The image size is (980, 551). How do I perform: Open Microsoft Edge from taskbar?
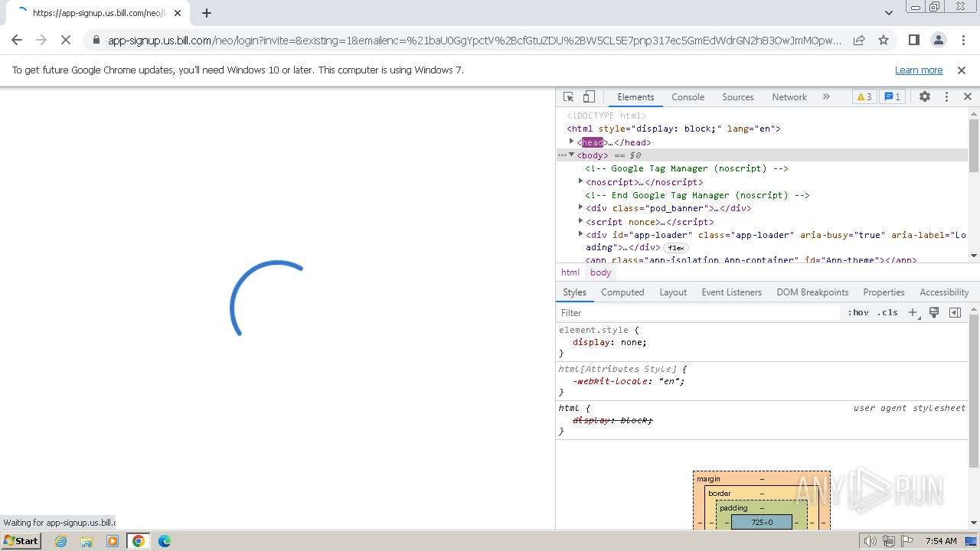[165, 541]
